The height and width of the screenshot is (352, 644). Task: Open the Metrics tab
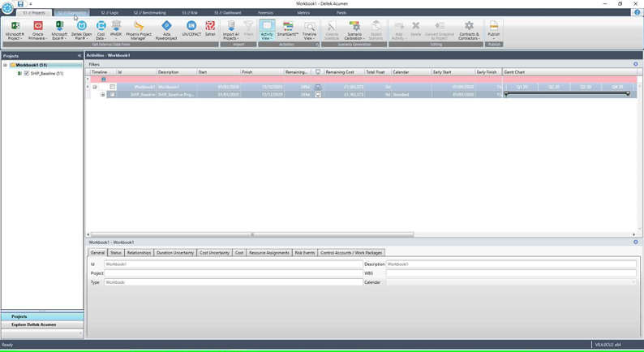click(x=303, y=13)
